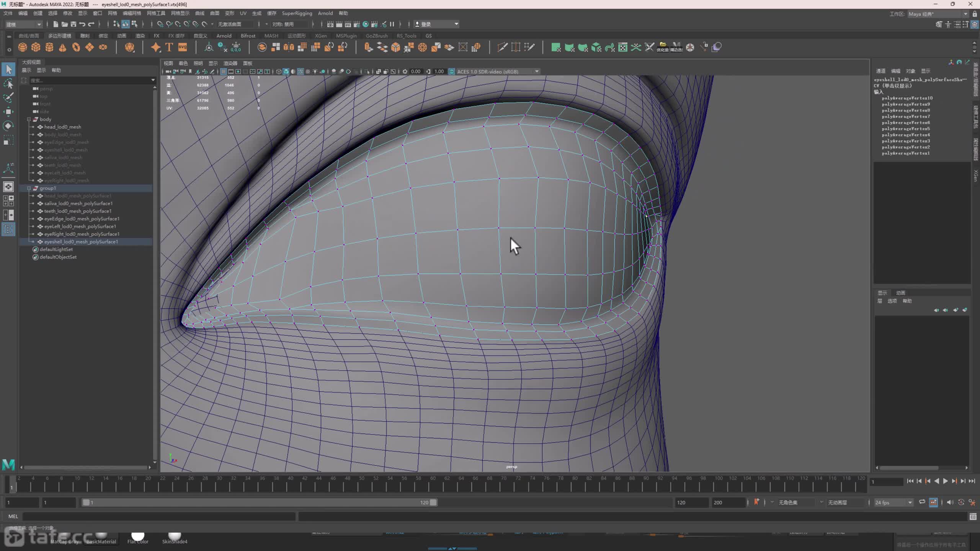980x551 pixels.
Task: Click the Undo arrow icon
Action: 82,24
